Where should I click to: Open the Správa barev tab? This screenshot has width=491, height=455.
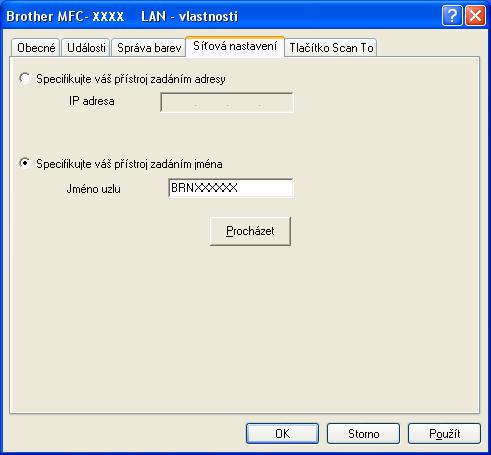pos(149,48)
